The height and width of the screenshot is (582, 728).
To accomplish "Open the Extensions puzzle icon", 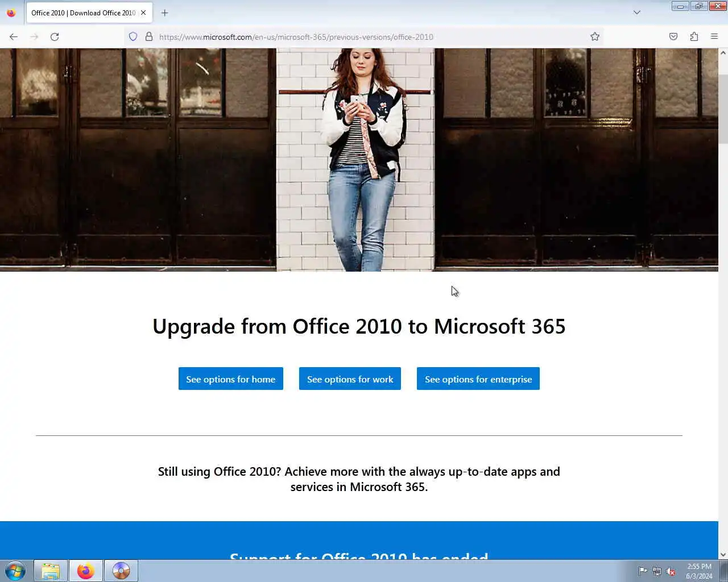I will coord(694,37).
